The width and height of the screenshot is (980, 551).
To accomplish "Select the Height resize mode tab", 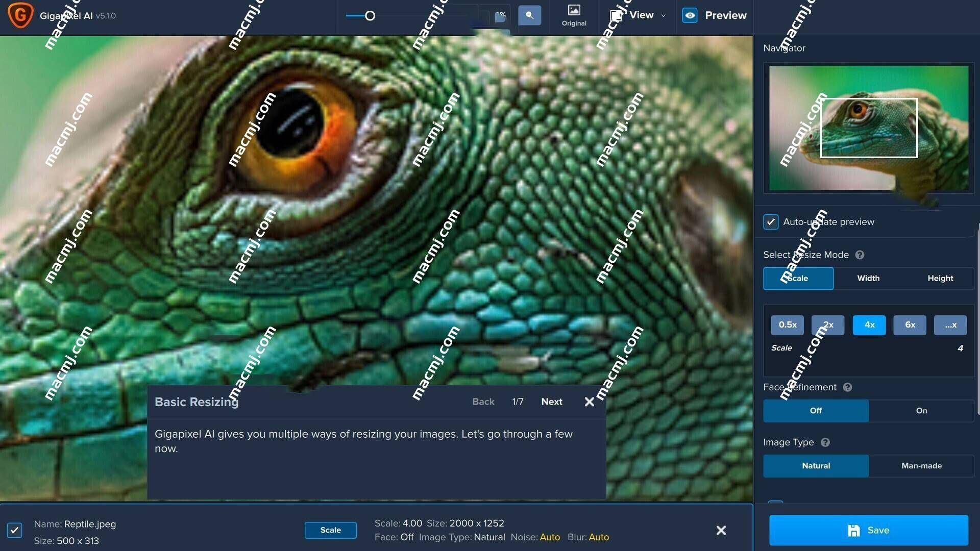I will 940,278.
